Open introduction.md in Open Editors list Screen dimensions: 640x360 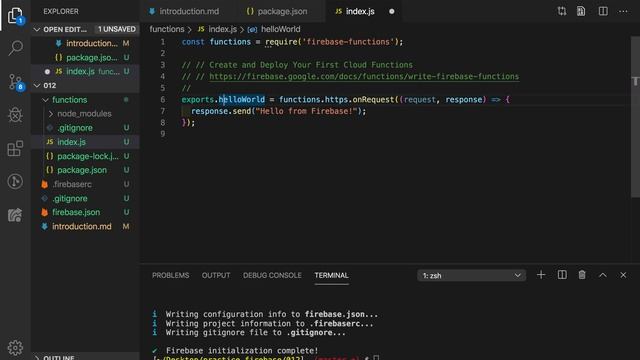pyautogui.click(x=86, y=43)
